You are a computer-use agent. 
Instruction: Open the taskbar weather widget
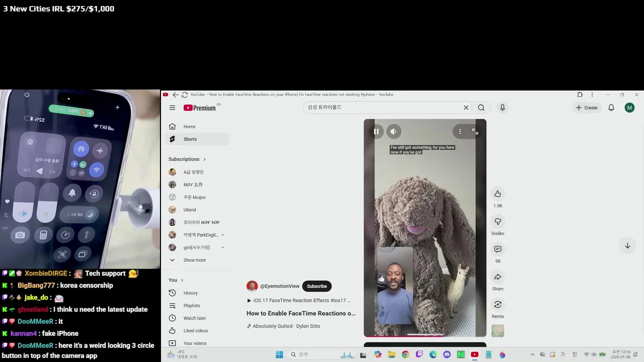(181, 354)
